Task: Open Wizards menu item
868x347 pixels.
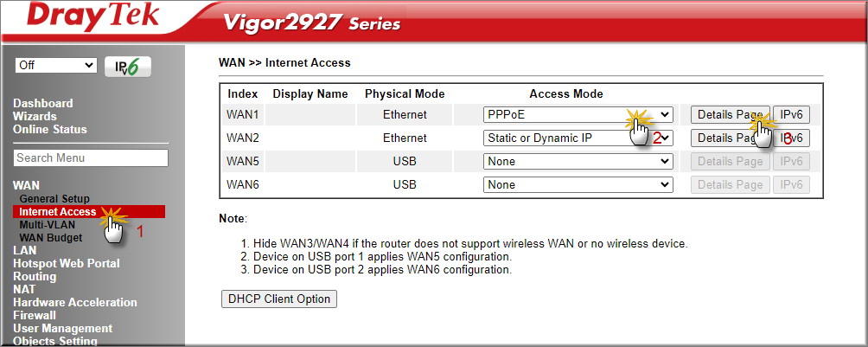Action: tap(35, 117)
